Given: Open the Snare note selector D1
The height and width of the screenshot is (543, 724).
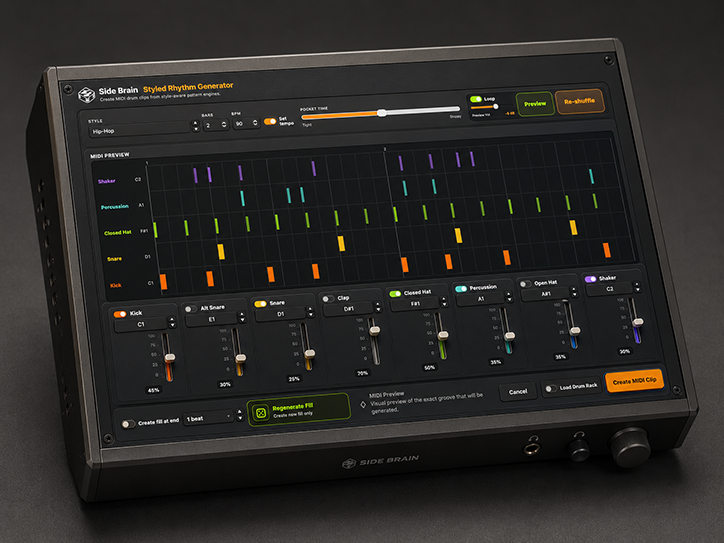Looking at the screenshot, I should 281,314.
